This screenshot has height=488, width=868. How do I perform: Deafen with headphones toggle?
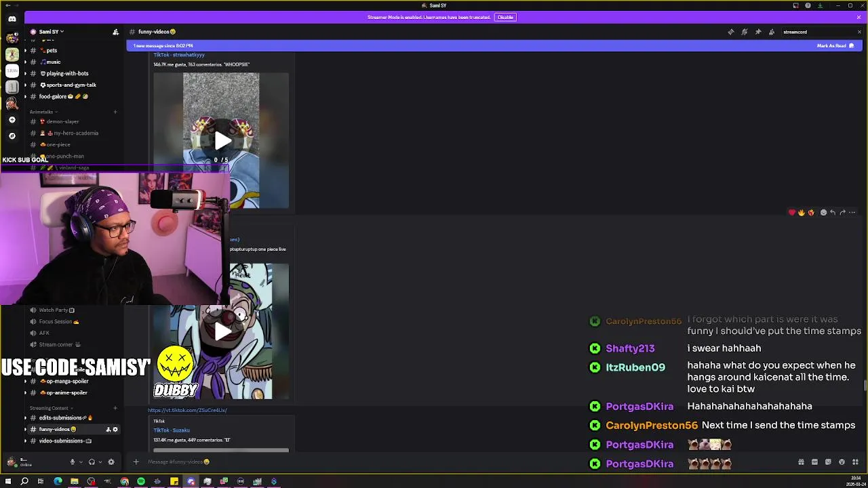(92, 462)
